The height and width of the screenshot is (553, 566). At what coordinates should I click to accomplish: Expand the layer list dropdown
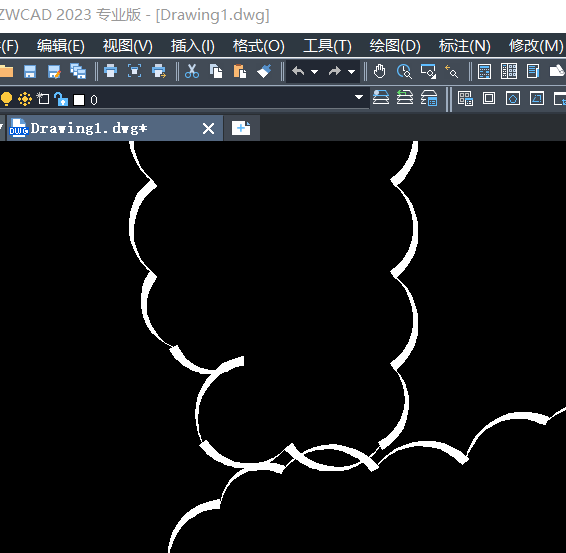coord(359,97)
